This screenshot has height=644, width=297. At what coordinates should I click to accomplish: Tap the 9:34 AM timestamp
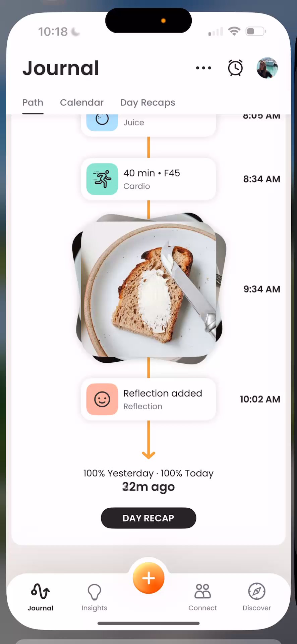pyautogui.click(x=262, y=289)
